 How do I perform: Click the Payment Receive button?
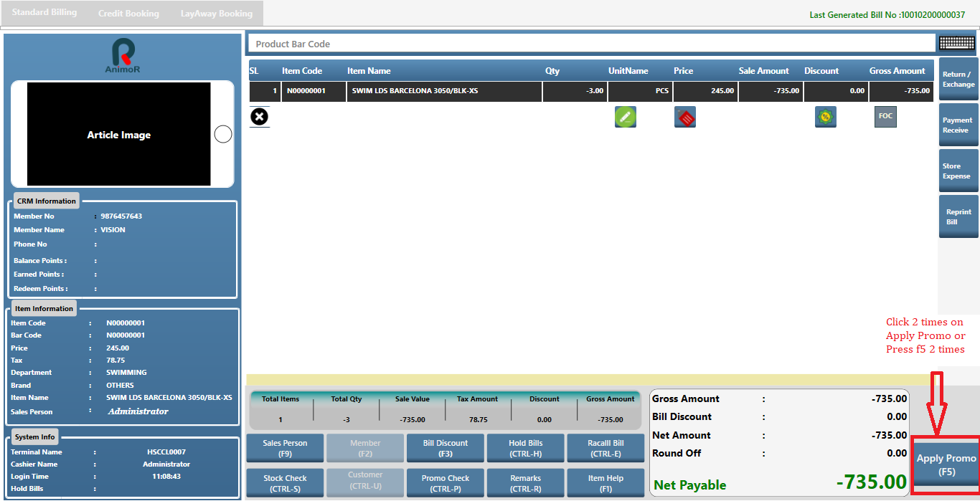coord(958,125)
